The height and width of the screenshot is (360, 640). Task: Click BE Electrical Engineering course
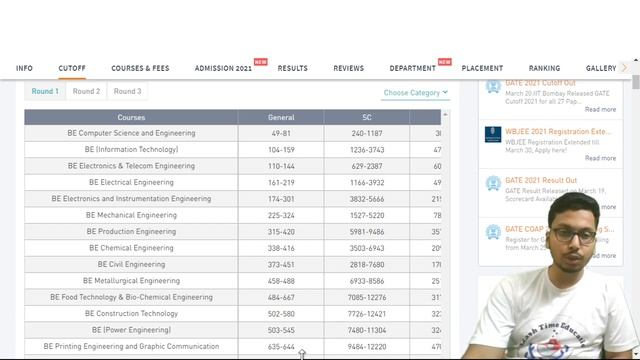[131, 182]
